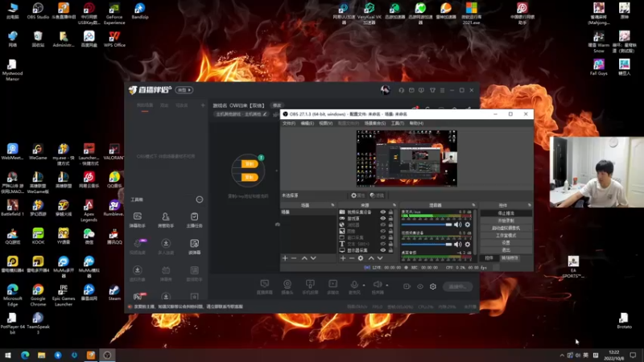Click the microphone icon in streaming companion bar
Image resolution: width=644 pixels, height=362 pixels.
tap(354, 285)
